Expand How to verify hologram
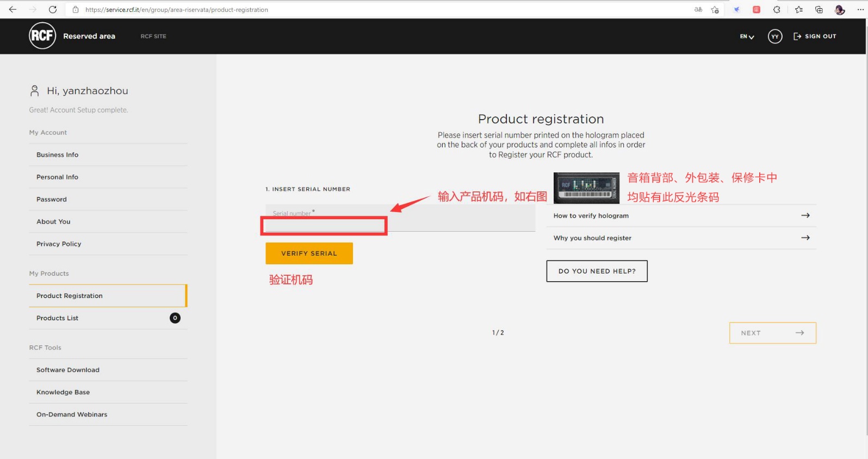 (x=681, y=216)
